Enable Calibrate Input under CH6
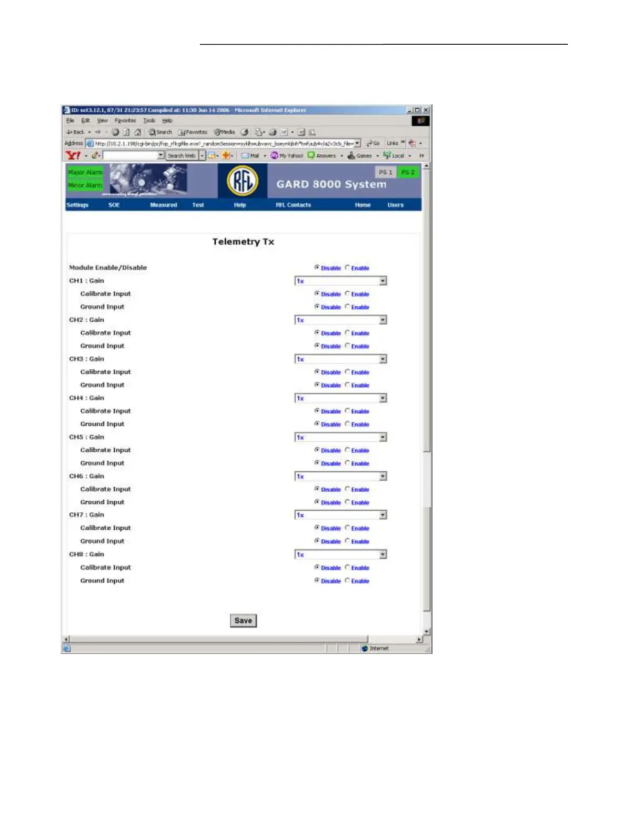Viewport: 644px width, 834px height. [x=347, y=489]
